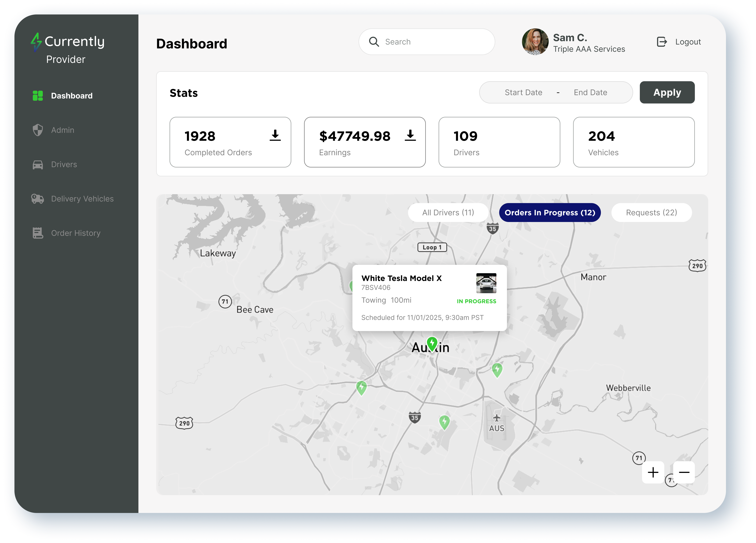Image resolution: width=756 pixels, height=543 pixels.
Task: Click the Manor map label
Action: (593, 277)
